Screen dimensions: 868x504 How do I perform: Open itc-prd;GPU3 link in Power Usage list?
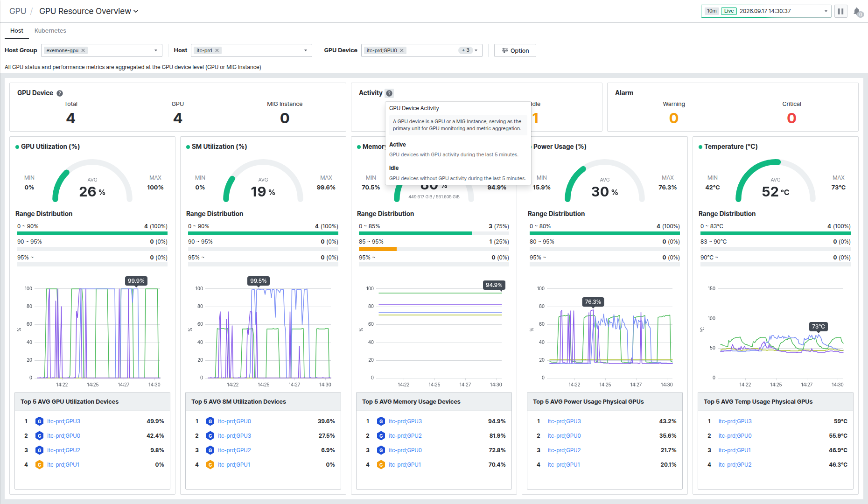click(x=564, y=421)
